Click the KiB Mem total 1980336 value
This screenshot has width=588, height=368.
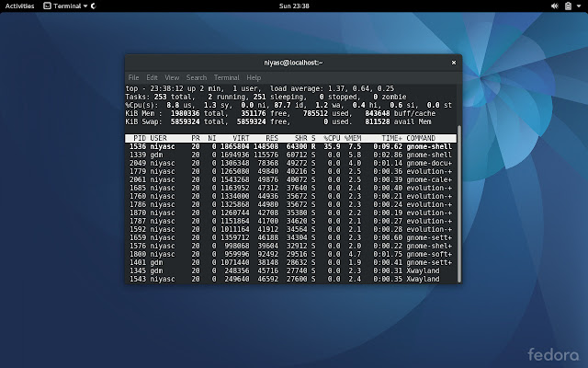point(186,113)
